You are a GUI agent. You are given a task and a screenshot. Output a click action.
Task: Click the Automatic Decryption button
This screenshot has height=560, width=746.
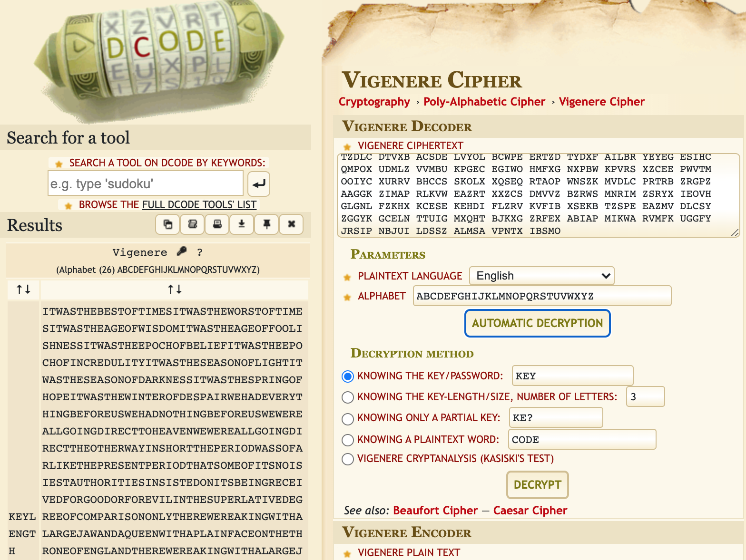tap(538, 323)
